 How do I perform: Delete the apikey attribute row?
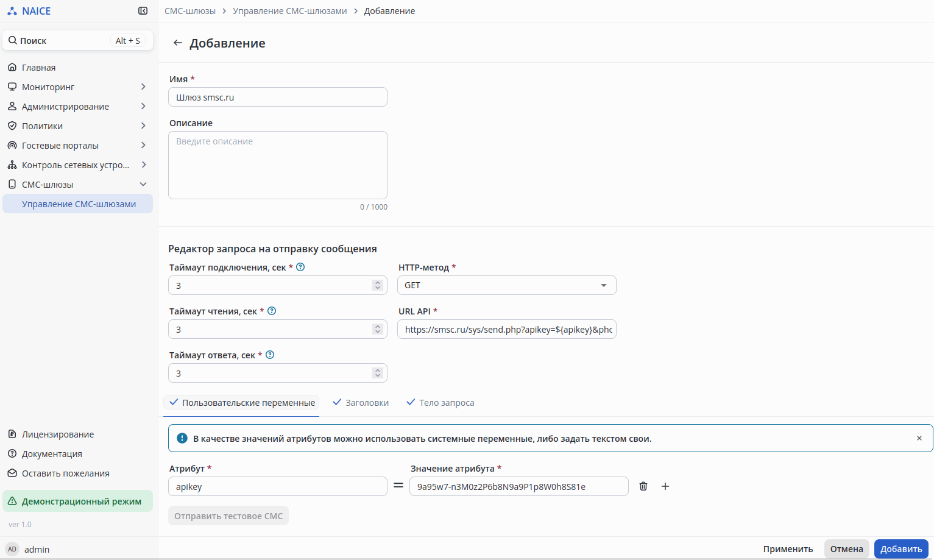[x=643, y=486]
